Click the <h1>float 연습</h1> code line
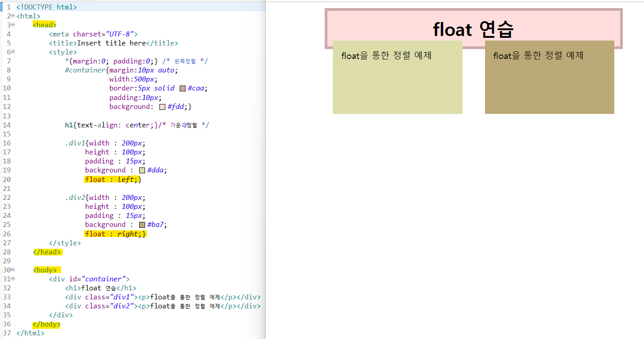 point(100,288)
